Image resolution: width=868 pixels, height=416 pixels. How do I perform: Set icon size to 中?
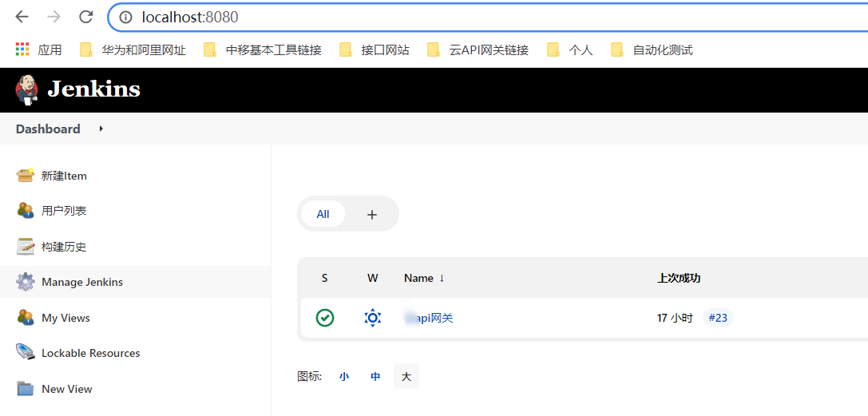pos(375,377)
